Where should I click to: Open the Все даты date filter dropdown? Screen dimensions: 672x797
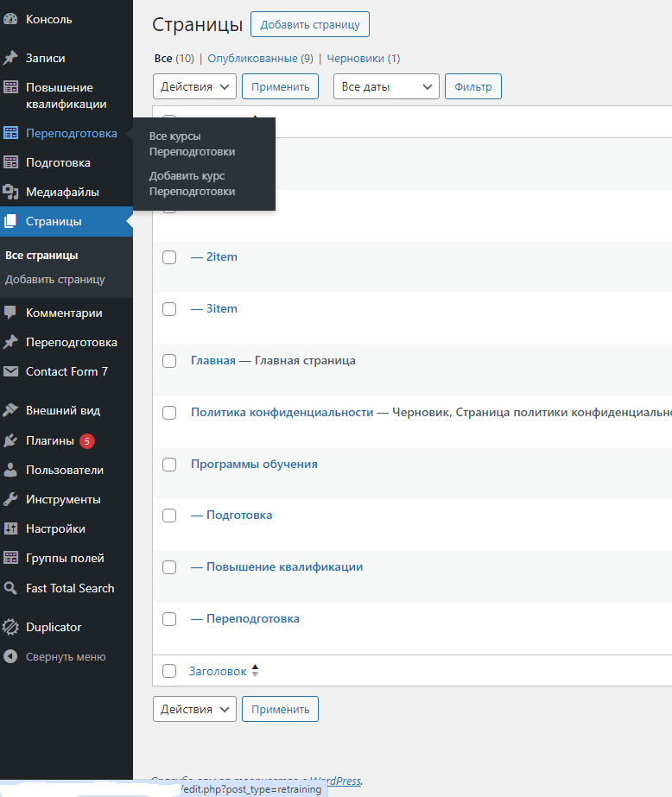(386, 86)
